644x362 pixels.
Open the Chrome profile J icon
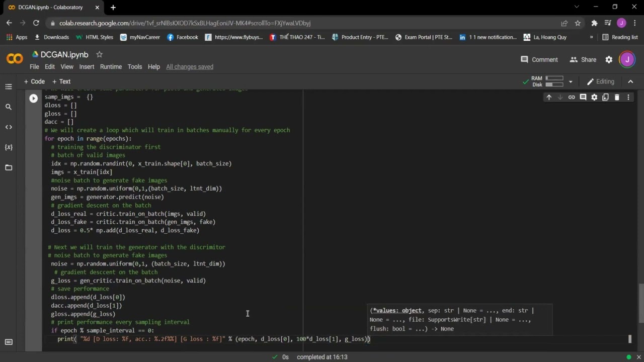pyautogui.click(x=621, y=23)
